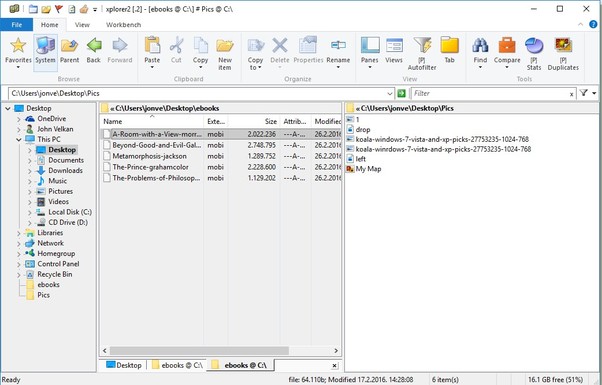
Task: Click the Duplicates icon
Action: 563,46
